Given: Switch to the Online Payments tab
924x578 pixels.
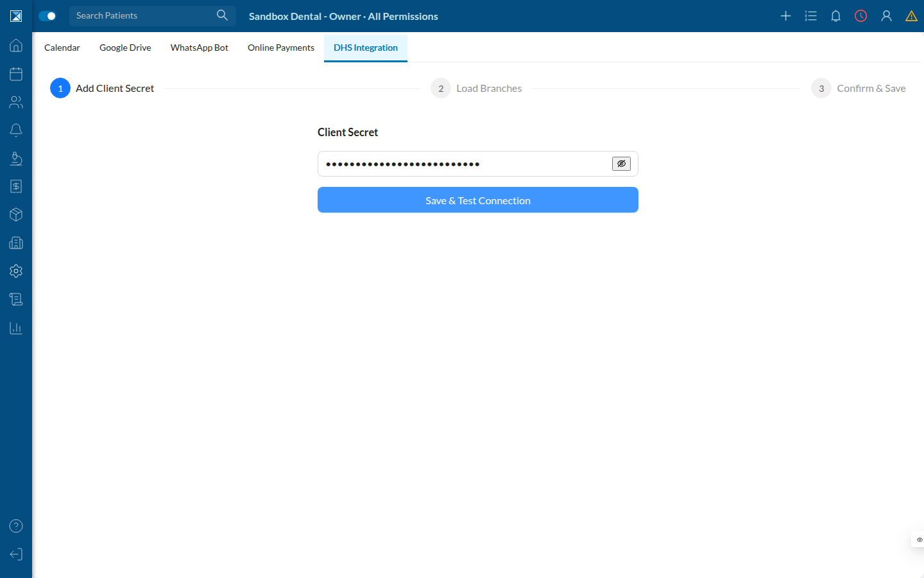Looking at the screenshot, I should click(281, 48).
